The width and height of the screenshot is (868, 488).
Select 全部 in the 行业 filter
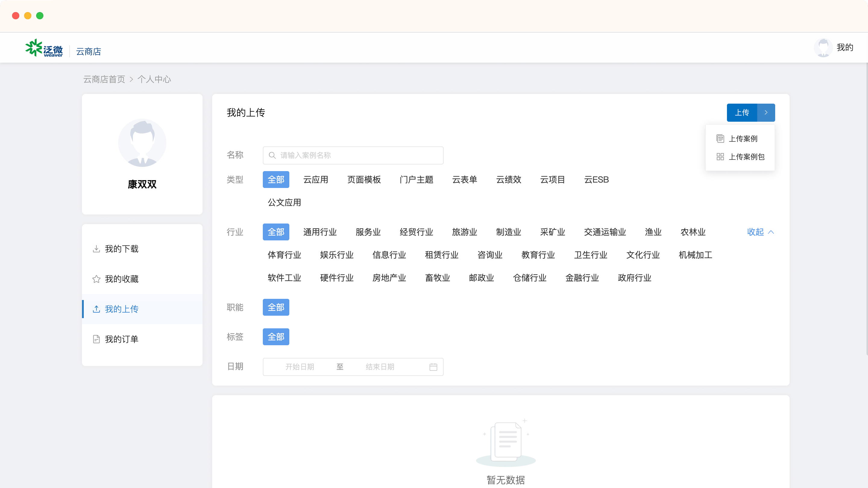click(276, 232)
